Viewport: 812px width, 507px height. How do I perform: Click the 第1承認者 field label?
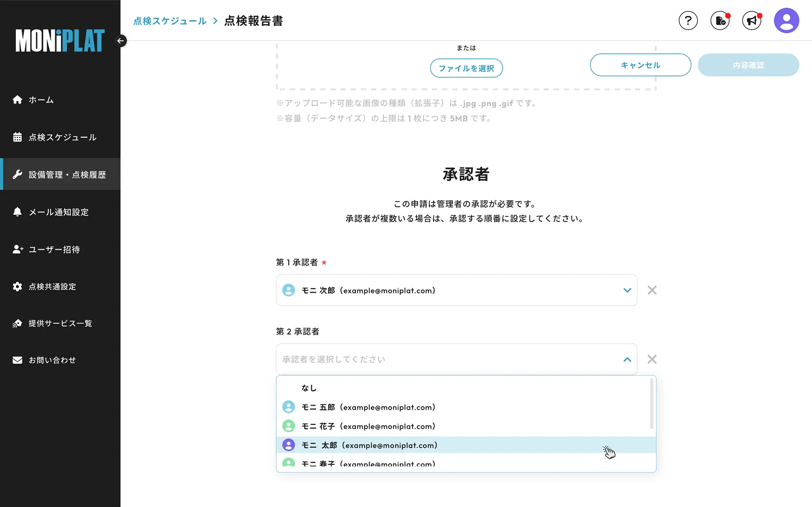click(297, 262)
